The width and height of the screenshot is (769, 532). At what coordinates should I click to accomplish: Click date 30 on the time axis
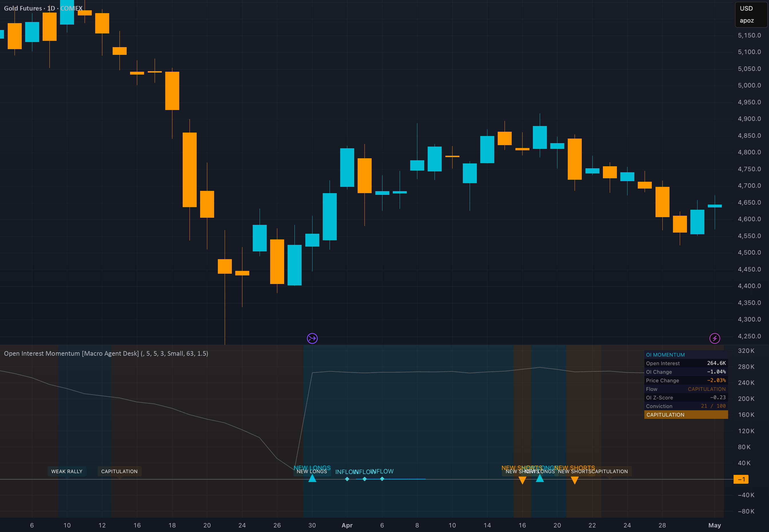click(312, 525)
